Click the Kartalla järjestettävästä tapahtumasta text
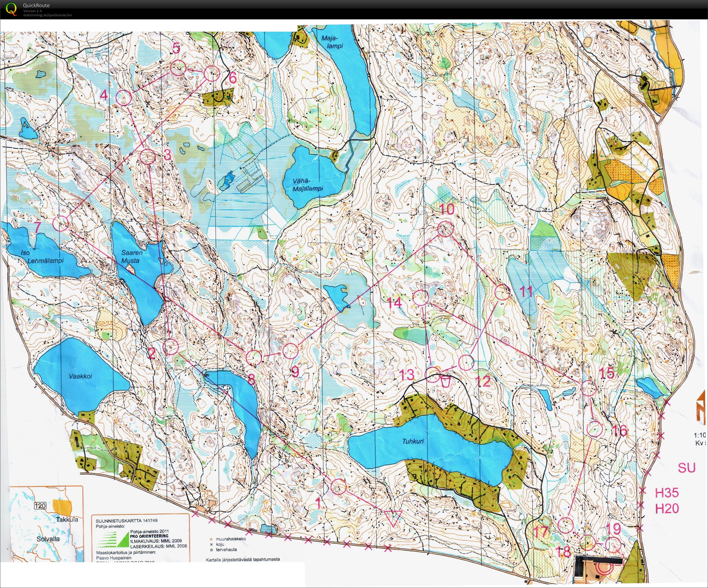The image size is (708, 588). click(x=243, y=559)
